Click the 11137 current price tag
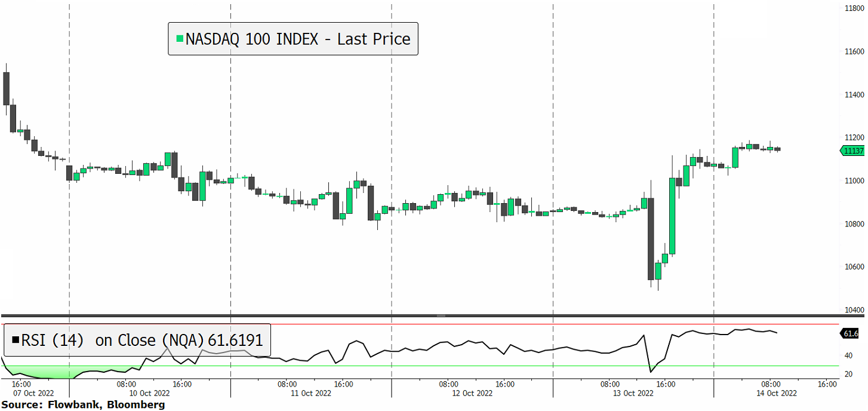This screenshot has width=868, height=411. pos(852,151)
